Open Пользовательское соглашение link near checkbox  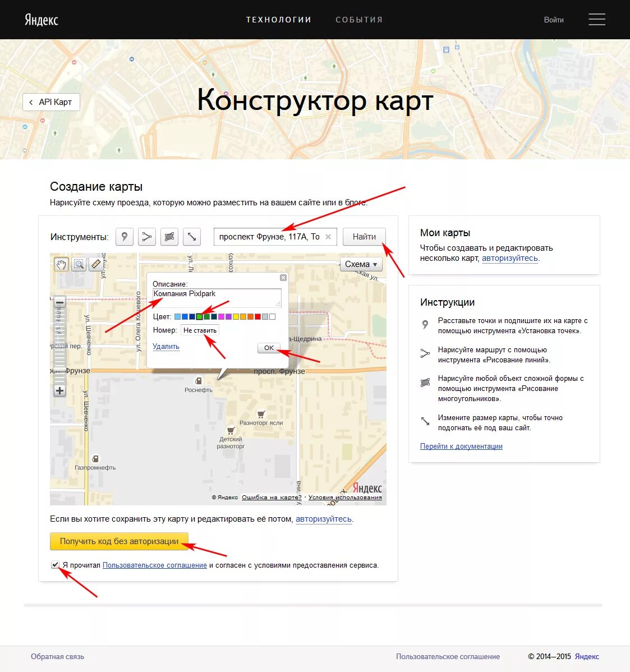pos(155,565)
